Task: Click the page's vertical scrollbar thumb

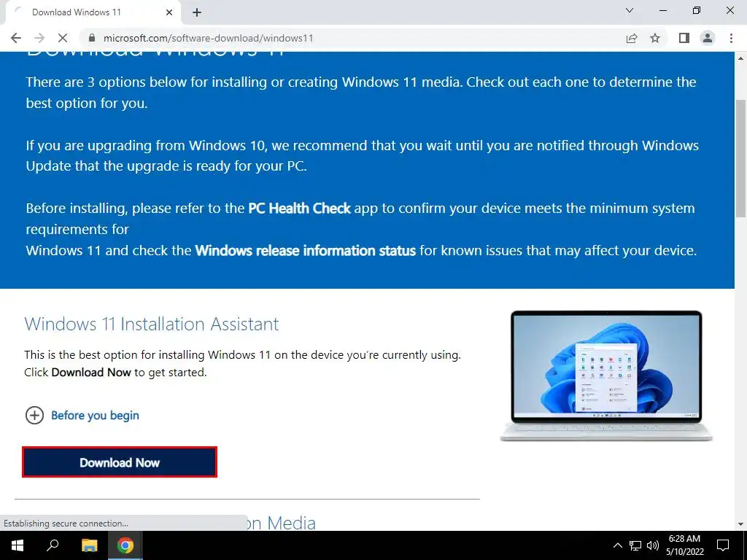Action: 741,158
